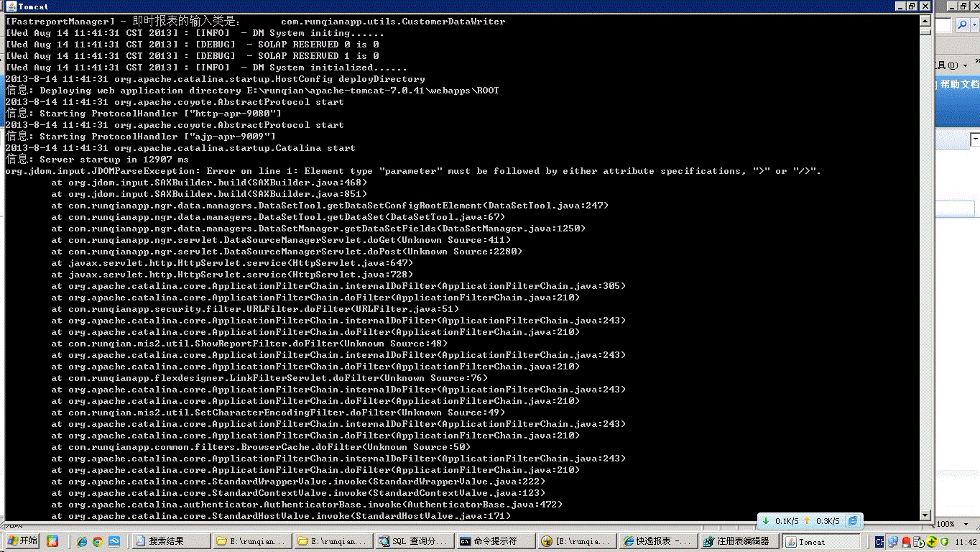Screen dimensions: 980x552
Task: Click the LinkFilterServlet.doFilter stack line
Action: coord(269,378)
